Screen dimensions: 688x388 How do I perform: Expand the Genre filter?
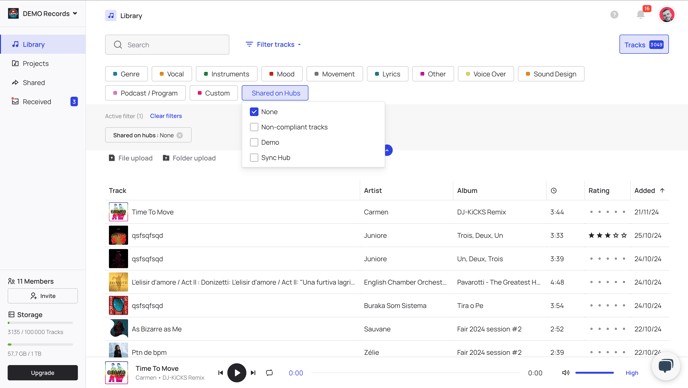pos(126,74)
